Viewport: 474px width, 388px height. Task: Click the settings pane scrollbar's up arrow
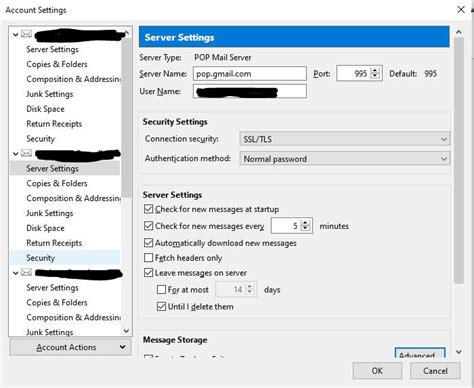point(459,32)
